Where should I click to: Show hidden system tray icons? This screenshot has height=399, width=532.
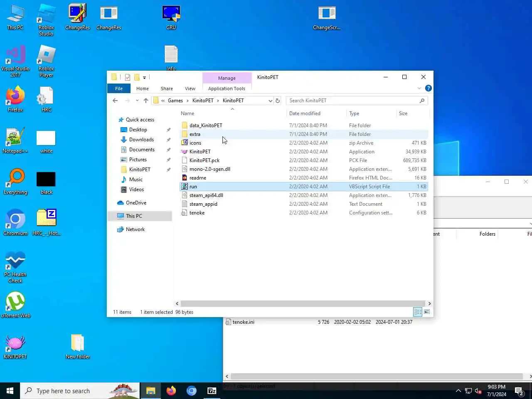458,391
